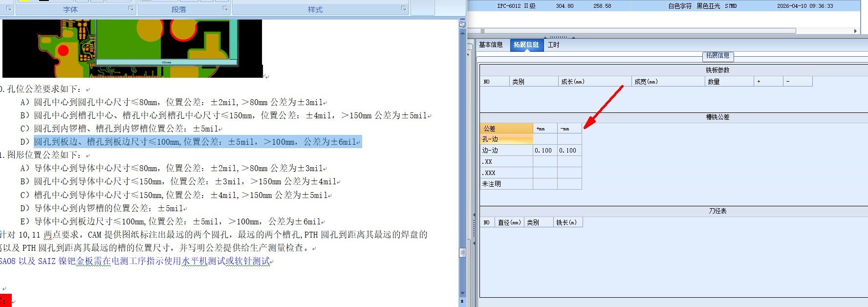This screenshot has height=307, width=868.
Task: Select the 拓展信息 tab
Action: tap(526, 45)
